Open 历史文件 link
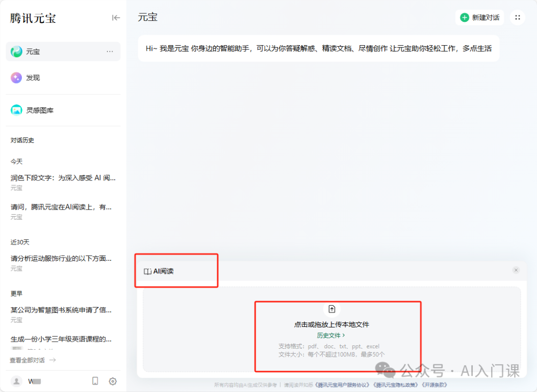The image size is (537, 392). (331, 335)
